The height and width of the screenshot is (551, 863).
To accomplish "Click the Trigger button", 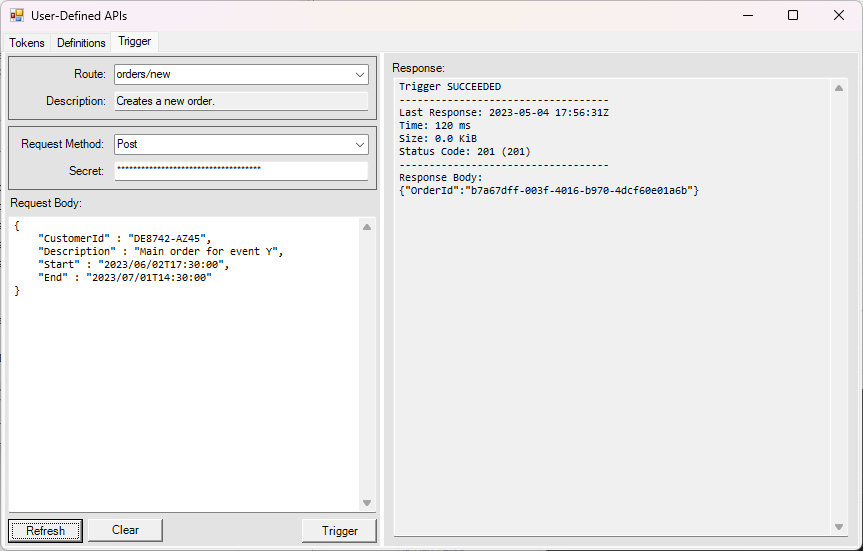I will click(x=340, y=531).
